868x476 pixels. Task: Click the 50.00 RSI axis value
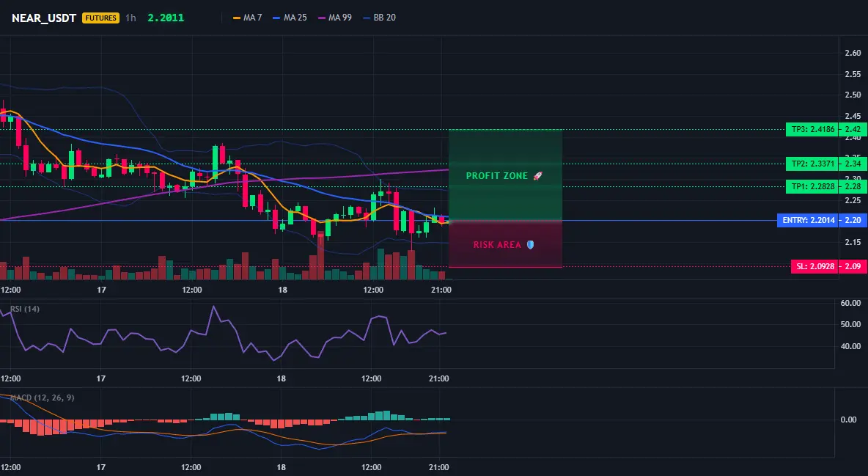pos(851,324)
